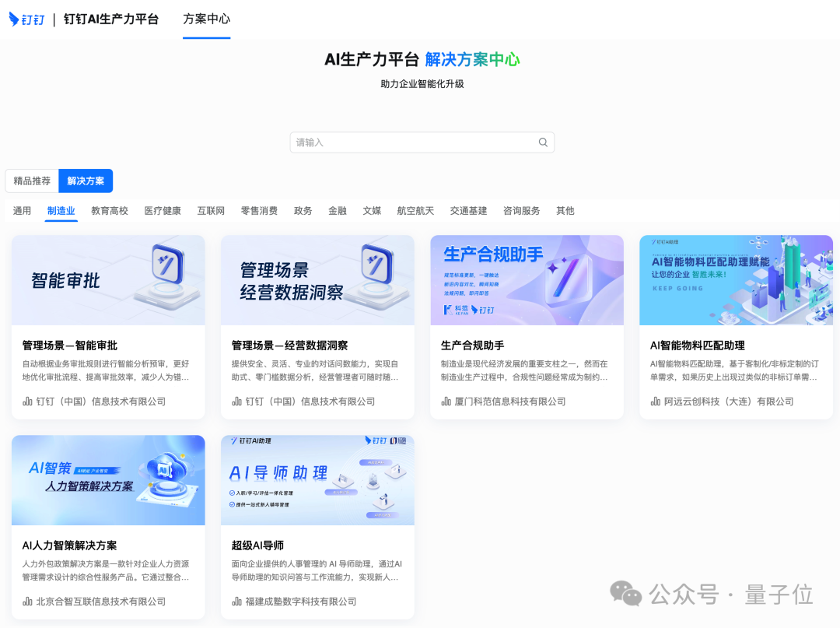840x628 pixels.
Task: Click the description starting 自动根据业务审批规则
Action: 106,370
